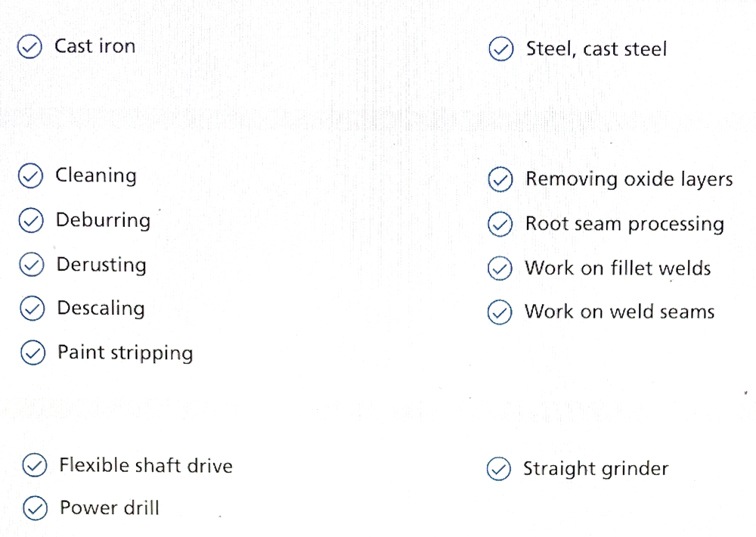Image resolution: width=756 pixels, height=537 pixels.
Task: Select the Derusting checkmark icon
Action: 32,265
